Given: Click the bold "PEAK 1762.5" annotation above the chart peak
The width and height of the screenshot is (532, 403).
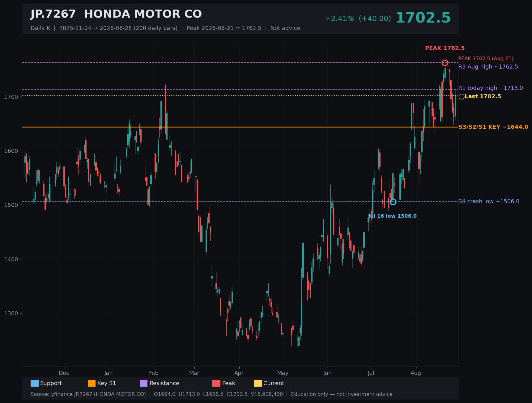Looking at the screenshot, I should click(445, 48).
